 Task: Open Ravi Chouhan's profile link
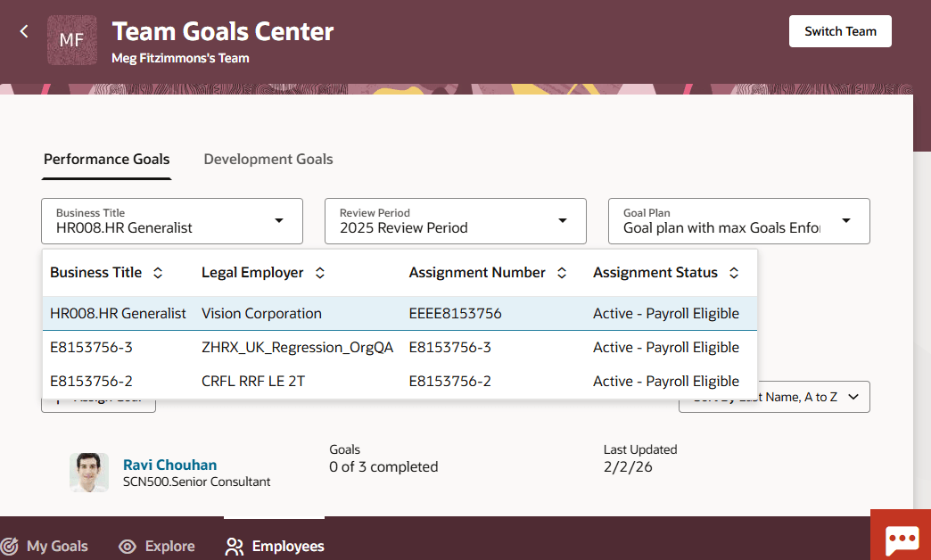[169, 465]
